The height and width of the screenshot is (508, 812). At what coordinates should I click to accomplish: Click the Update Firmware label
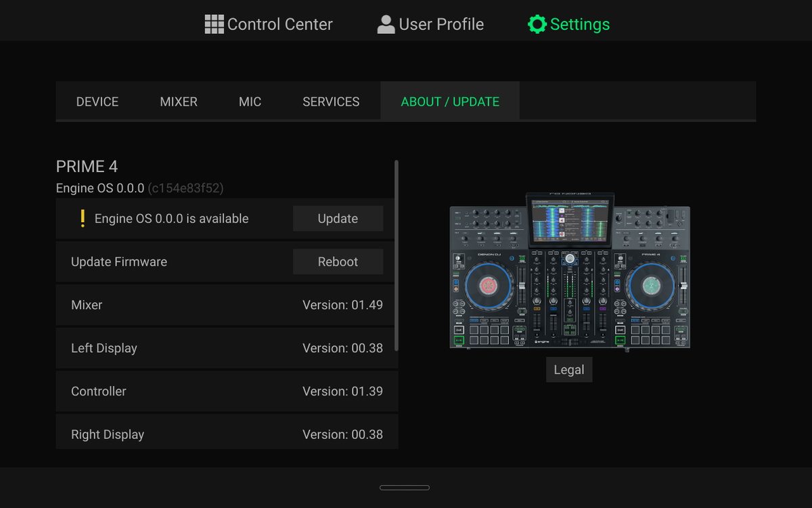tap(119, 261)
